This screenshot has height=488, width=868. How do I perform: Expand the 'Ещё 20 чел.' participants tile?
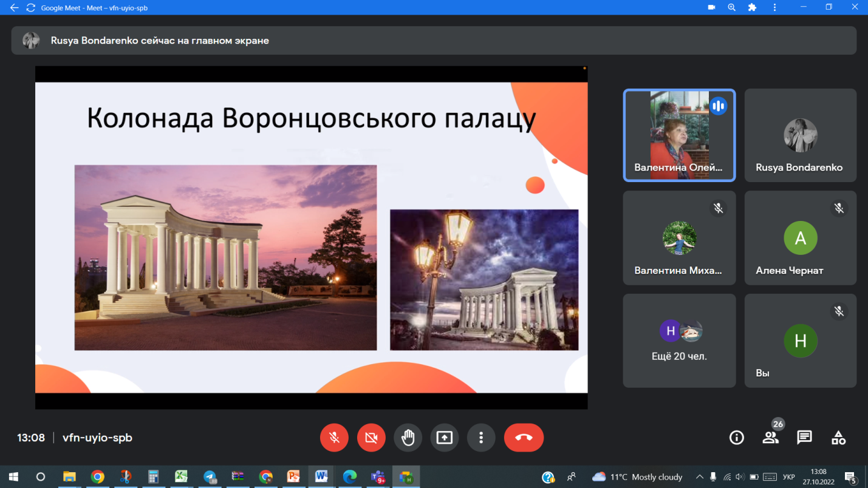pos(679,341)
